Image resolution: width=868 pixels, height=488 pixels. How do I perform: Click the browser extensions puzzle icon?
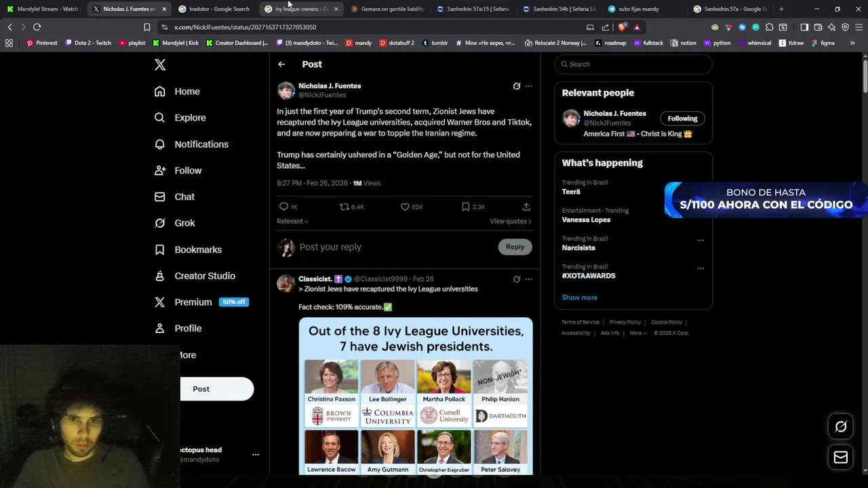(769, 27)
